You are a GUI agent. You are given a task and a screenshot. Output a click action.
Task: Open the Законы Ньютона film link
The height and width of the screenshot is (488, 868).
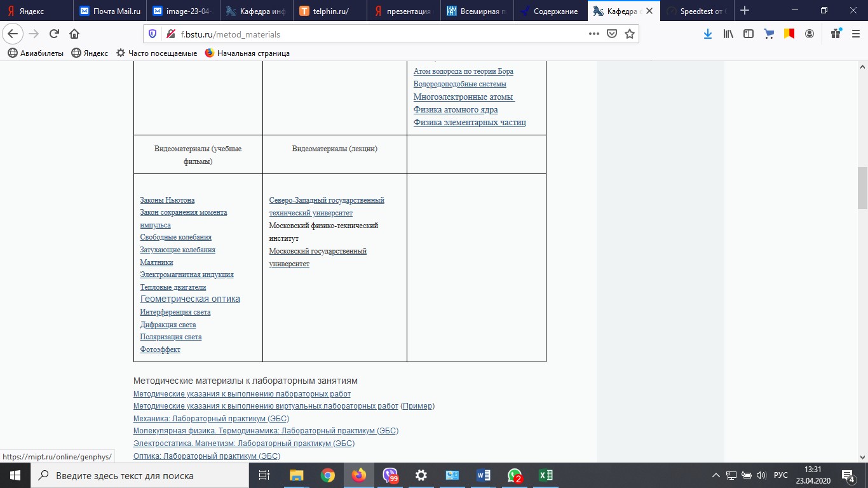click(x=167, y=200)
